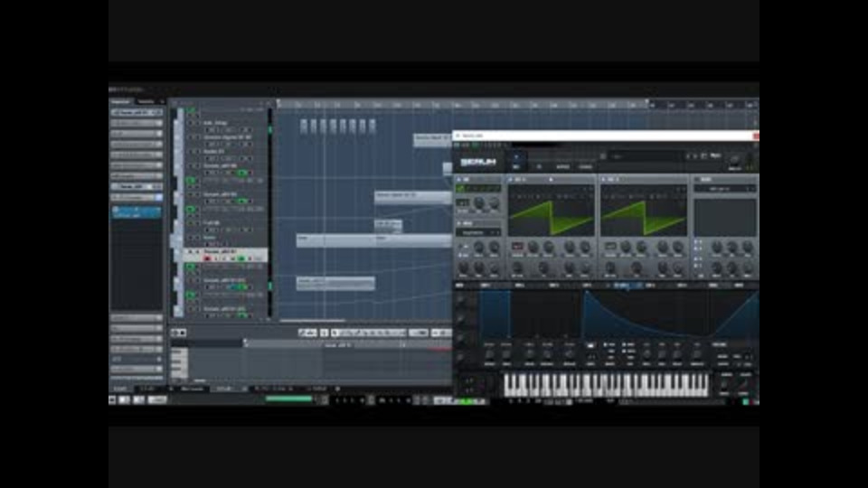Select next Serum preset arrow
868x488 pixels.
click(694, 156)
